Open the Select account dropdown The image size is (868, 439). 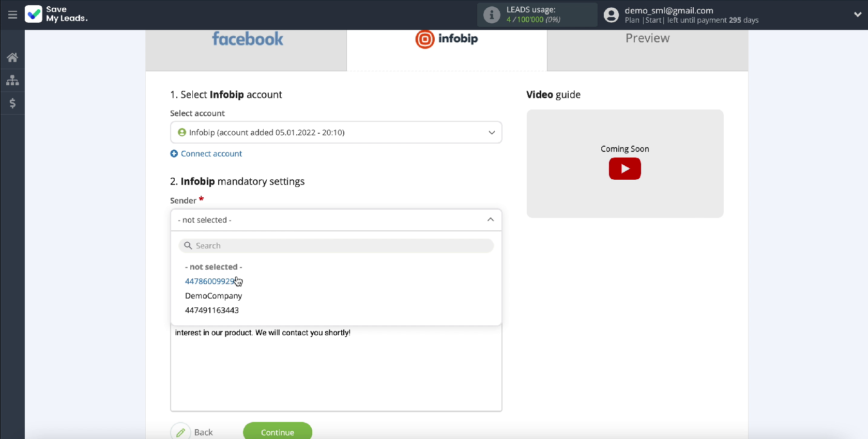click(x=336, y=132)
